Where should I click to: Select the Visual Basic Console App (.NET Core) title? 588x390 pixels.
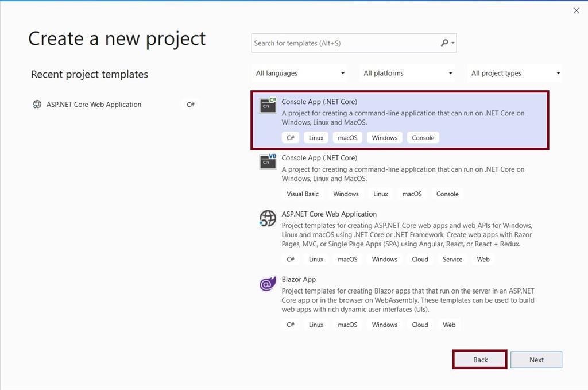[319, 158]
